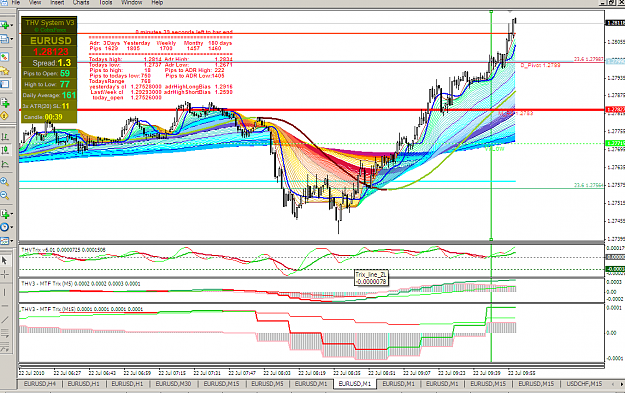Open the Window menu
Image resolution: width=625 pixels, height=393 pixels.
click(132, 2)
